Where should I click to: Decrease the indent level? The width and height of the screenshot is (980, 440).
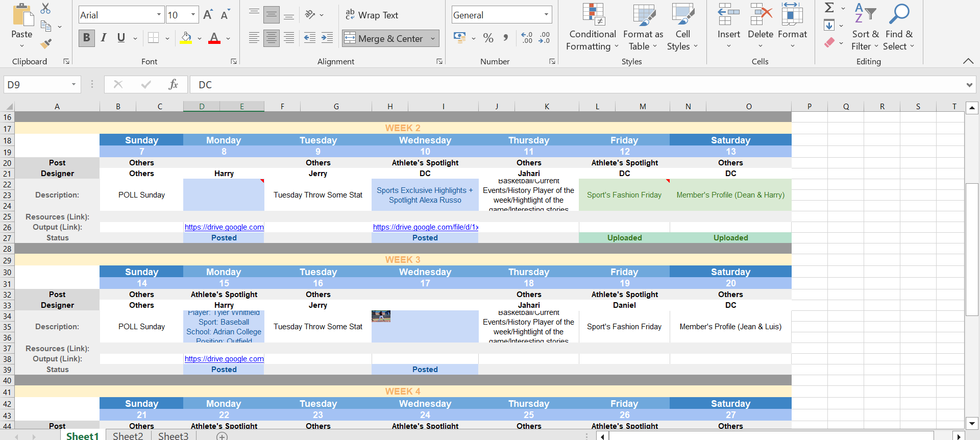click(x=309, y=38)
